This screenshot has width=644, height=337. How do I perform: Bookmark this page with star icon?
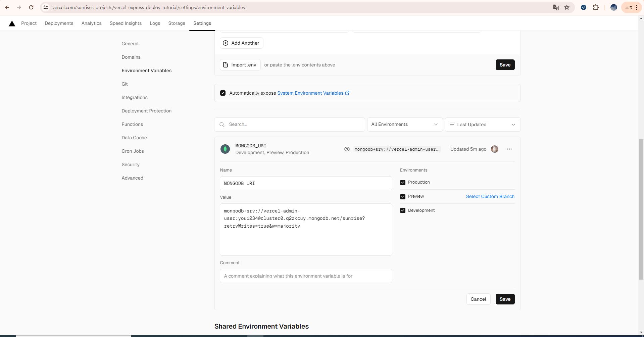[x=567, y=7]
